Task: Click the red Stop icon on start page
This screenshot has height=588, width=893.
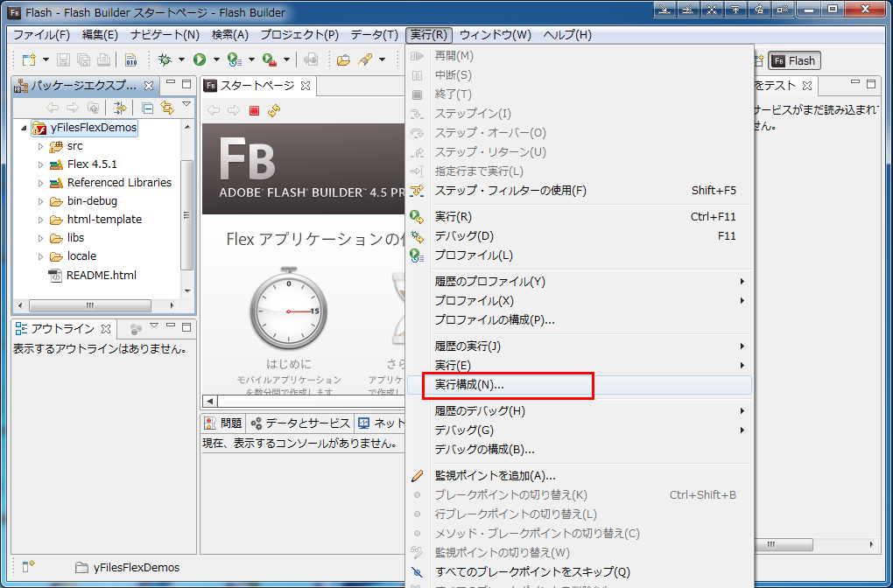Action: (254, 110)
